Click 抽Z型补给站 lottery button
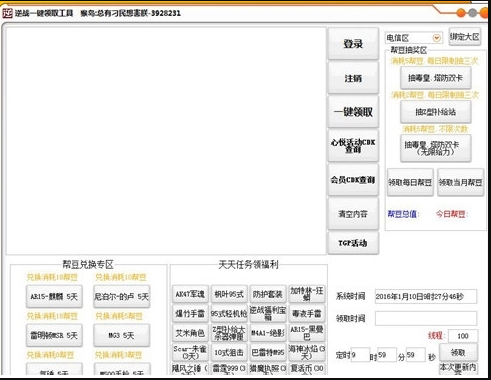The width and height of the screenshot is (491, 380). click(436, 112)
